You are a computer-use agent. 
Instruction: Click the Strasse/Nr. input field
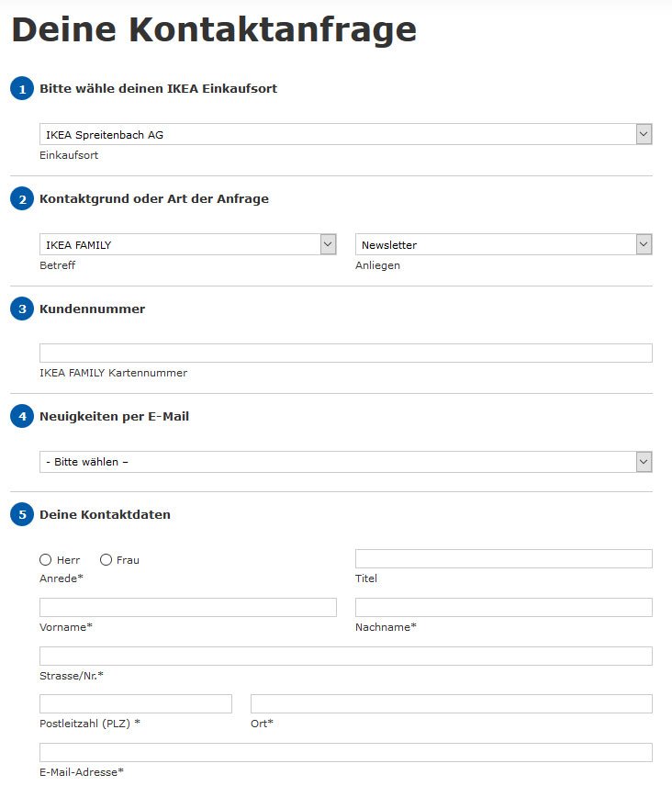pyautogui.click(x=346, y=656)
